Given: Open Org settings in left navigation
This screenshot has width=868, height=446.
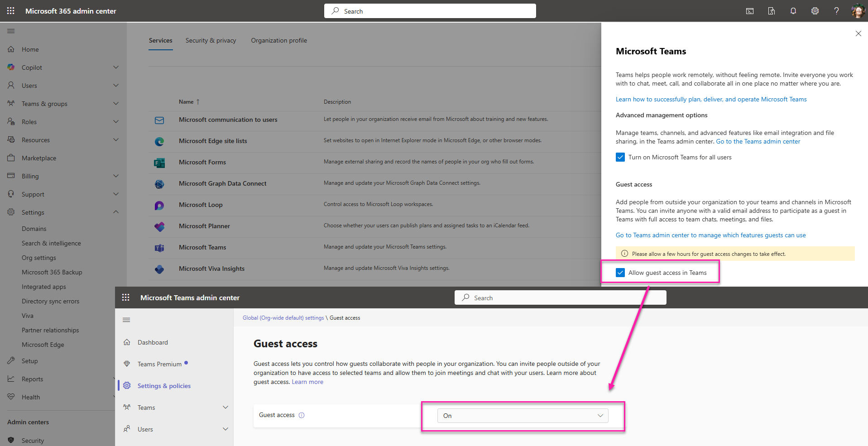Looking at the screenshot, I should coord(39,258).
